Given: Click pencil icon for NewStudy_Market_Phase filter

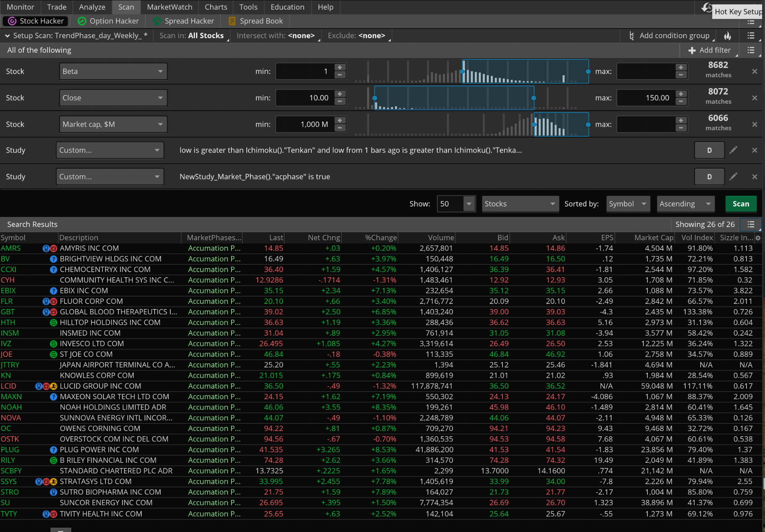Looking at the screenshot, I should [733, 177].
